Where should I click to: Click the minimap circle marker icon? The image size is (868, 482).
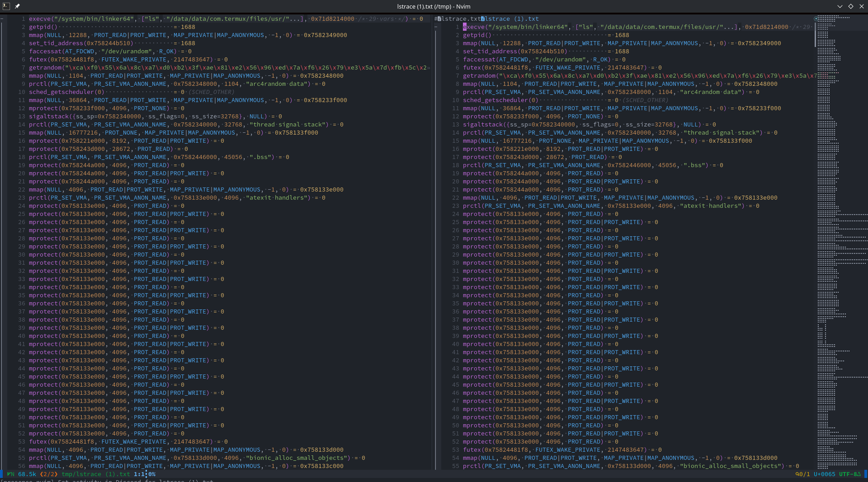point(816,19)
